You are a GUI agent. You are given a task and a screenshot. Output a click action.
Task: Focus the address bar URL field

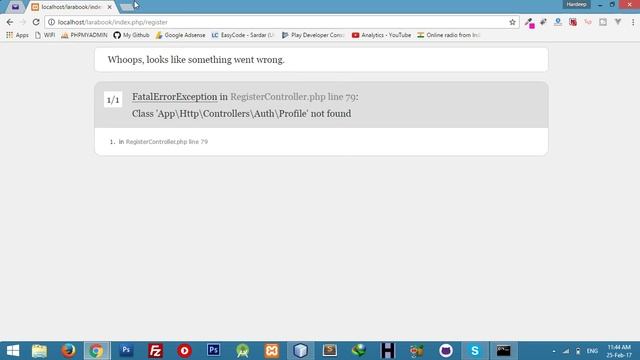[x=282, y=22]
